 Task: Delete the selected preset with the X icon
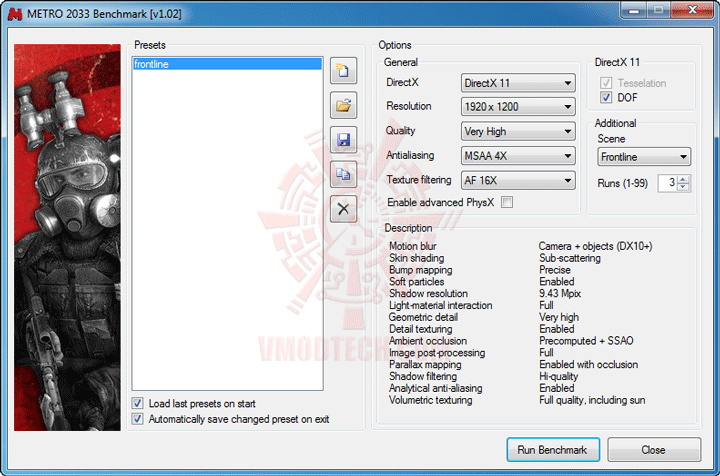[x=343, y=209]
